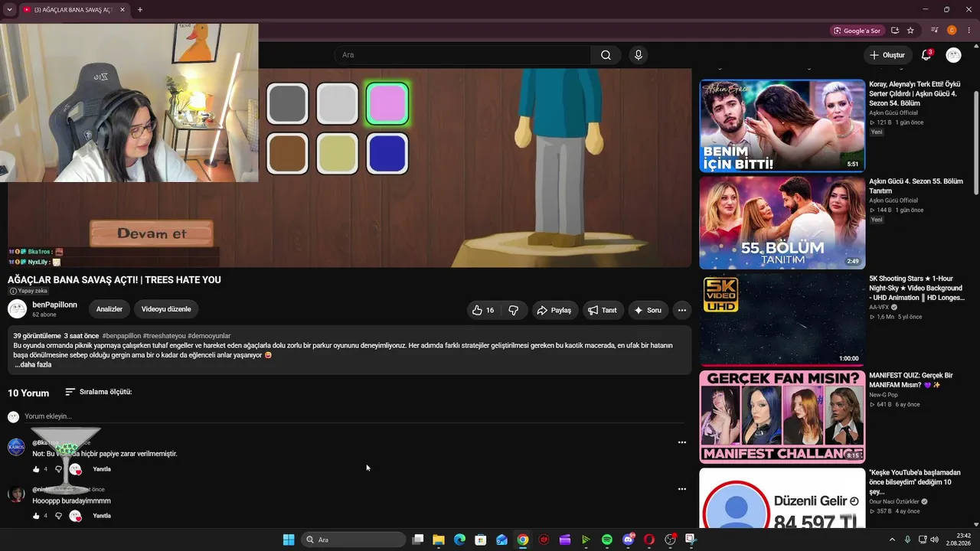Open options for the 'Hoooppp buradayimmmm' comment
Image resolution: width=980 pixels, height=551 pixels.
point(681,489)
